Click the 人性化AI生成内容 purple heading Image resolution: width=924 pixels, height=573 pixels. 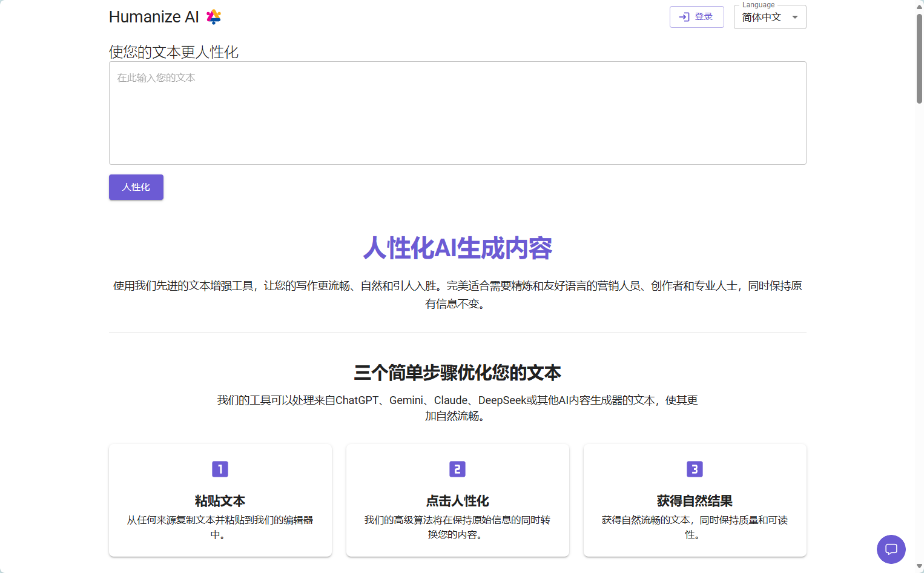click(457, 248)
